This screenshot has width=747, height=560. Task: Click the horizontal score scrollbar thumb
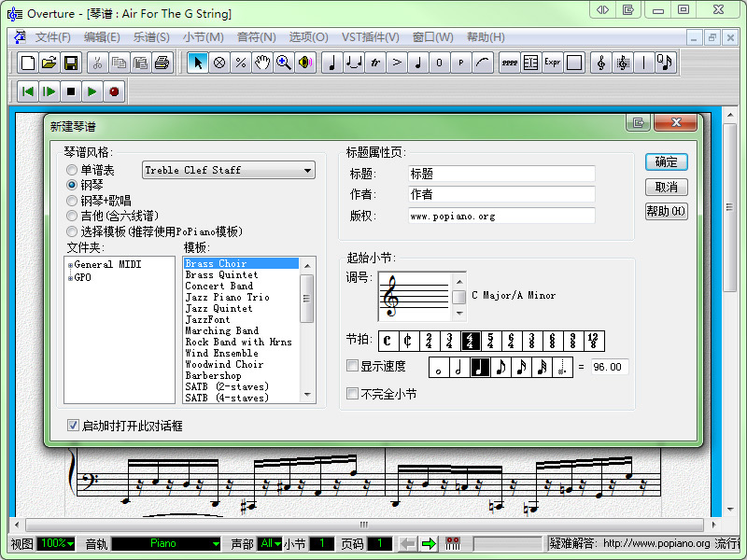[x=364, y=525]
